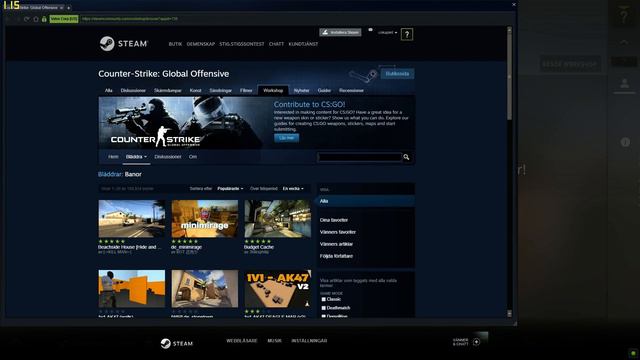Viewport: 640px width, 360px height.
Task: Click Diskussioner in the workshop sub-navigation
Action: 168,157
